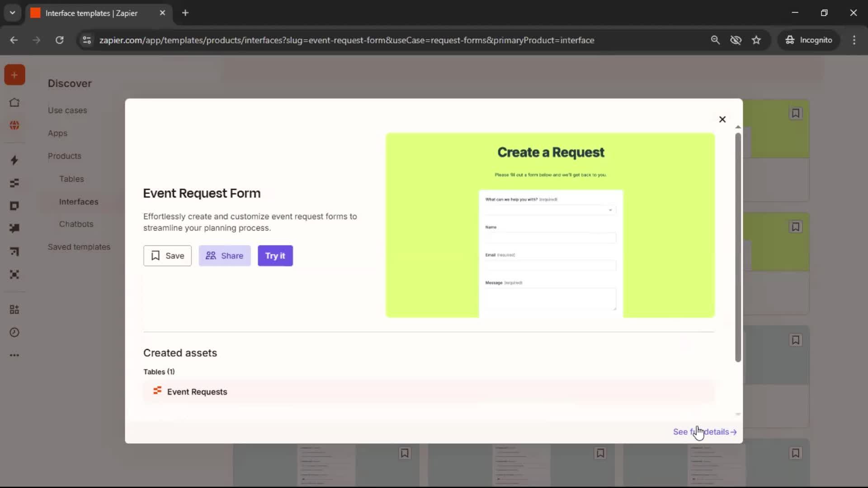Screen dimensions: 868x488
Task: Open the Chatbots icon in left sidebar
Action: click(x=14, y=229)
